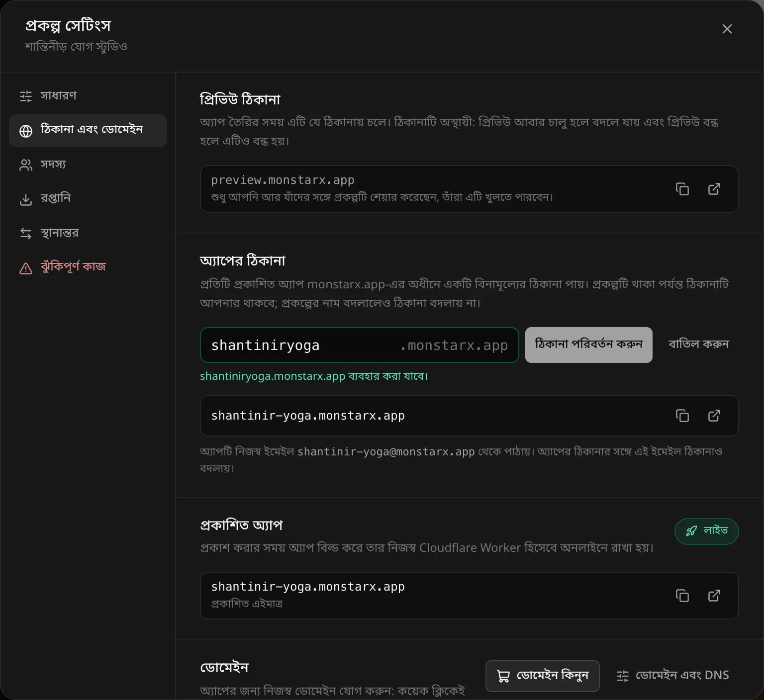Switch to the স্থানান্তর section
Screen dimensions: 764x700
point(88,233)
